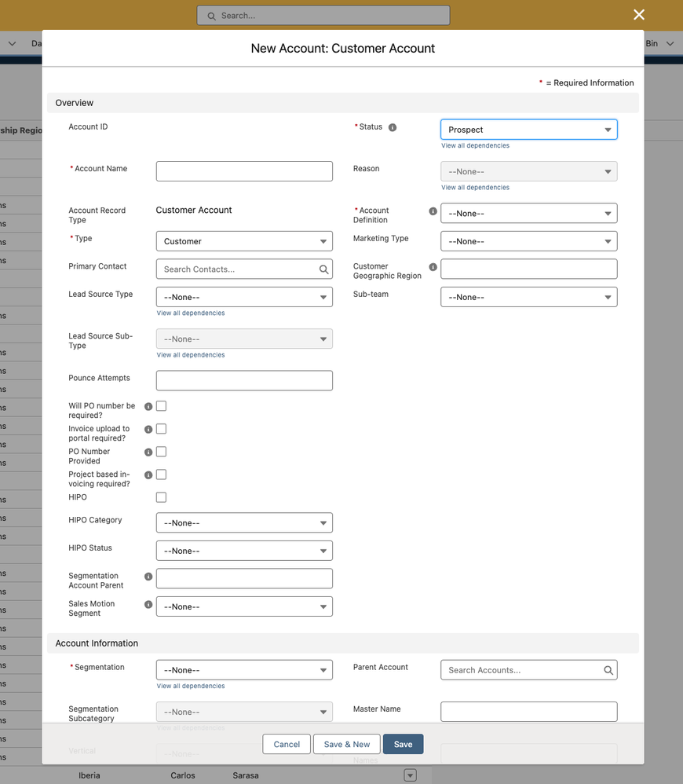Image resolution: width=683 pixels, height=784 pixels.
Task: Expand the Lead Source Type dropdown
Action: coord(244,297)
